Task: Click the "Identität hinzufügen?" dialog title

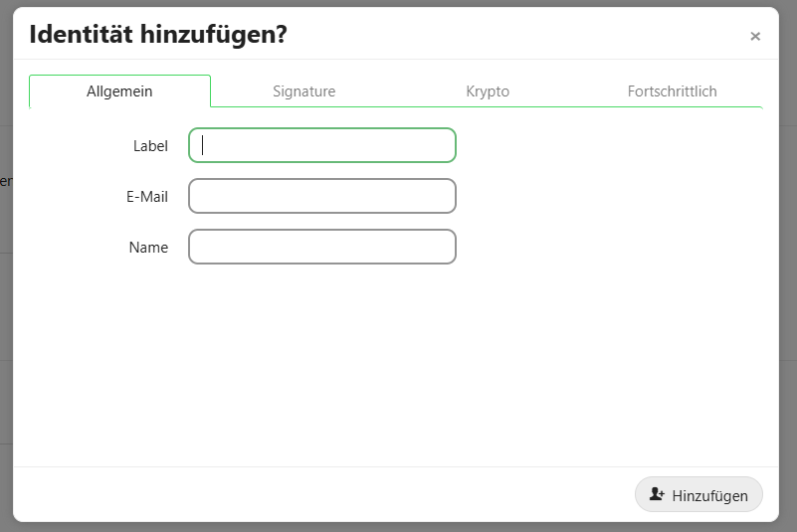Action: tap(158, 35)
